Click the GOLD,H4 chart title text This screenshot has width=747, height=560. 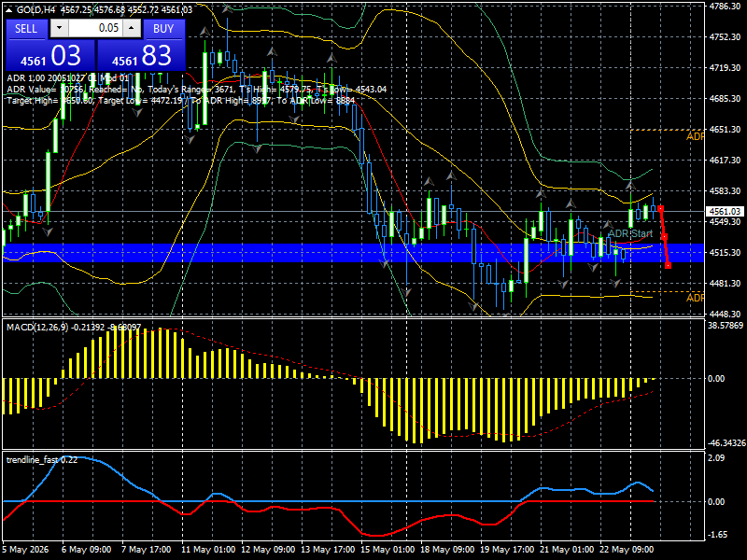pos(35,10)
